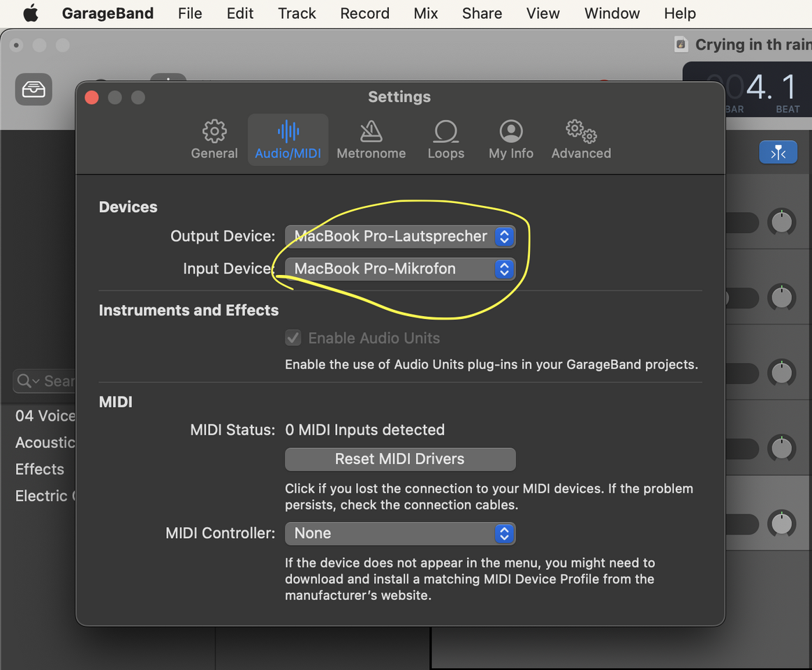Click the search magnifier dropdown in library

pos(28,382)
